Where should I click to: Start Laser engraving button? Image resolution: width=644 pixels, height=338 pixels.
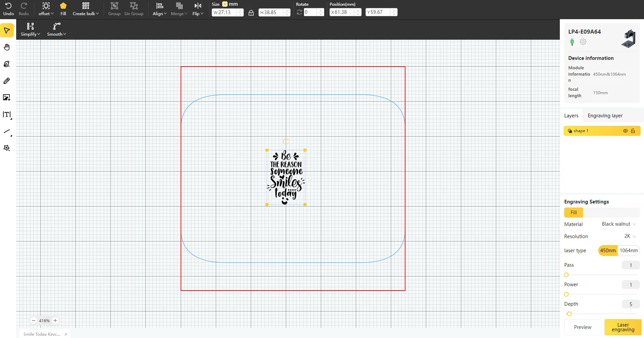(623, 327)
